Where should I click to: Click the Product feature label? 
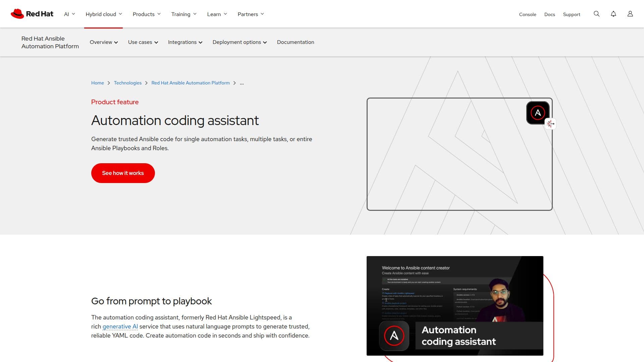tap(115, 102)
